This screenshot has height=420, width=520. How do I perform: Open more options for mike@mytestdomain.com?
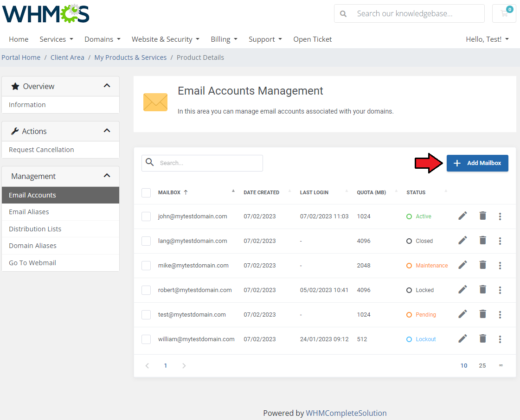(500, 266)
